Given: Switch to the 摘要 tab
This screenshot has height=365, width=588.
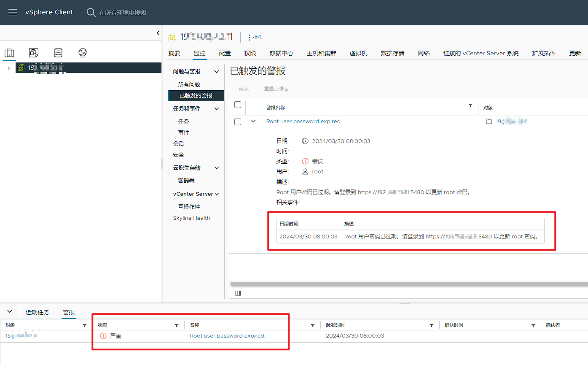Looking at the screenshot, I should point(174,53).
